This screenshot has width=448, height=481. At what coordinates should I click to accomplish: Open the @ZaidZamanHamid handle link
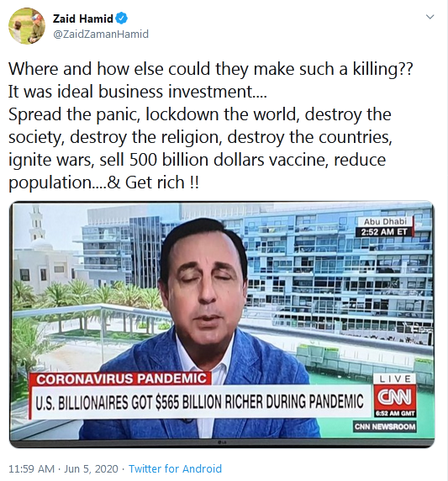click(x=101, y=34)
